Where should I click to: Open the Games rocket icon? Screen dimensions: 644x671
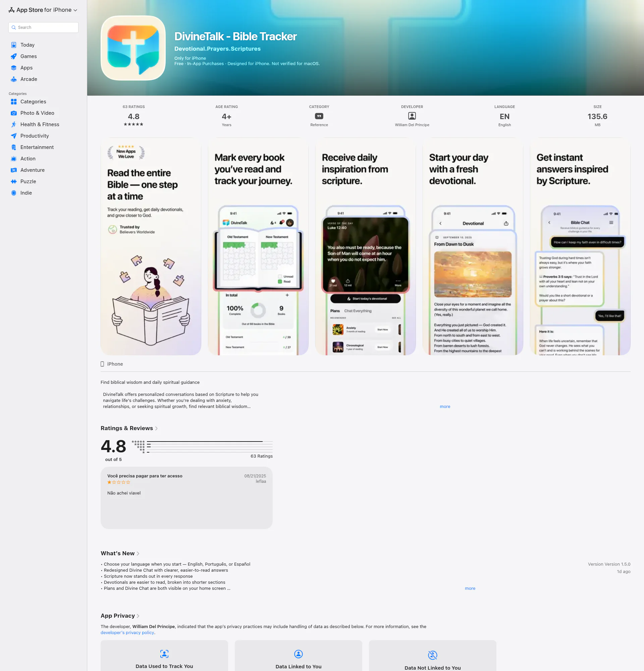pyautogui.click(x=14, y=56)
